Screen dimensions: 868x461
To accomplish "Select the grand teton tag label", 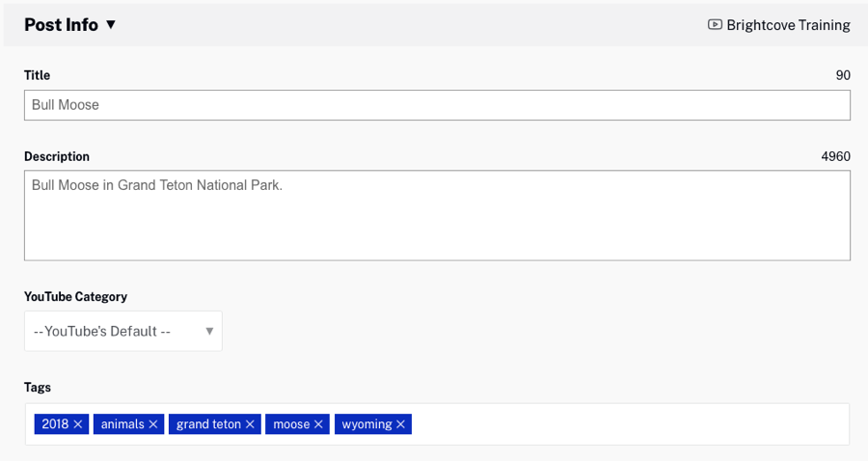I will (208, 424).
